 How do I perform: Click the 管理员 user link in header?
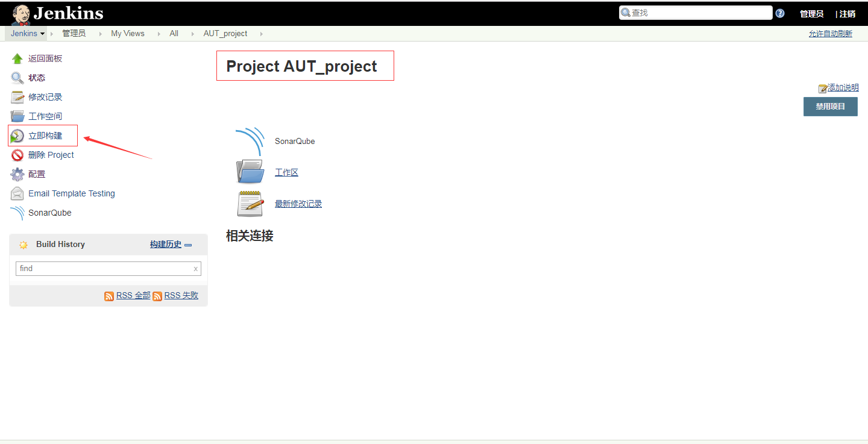pyautogui.click(x=811, y=14)
